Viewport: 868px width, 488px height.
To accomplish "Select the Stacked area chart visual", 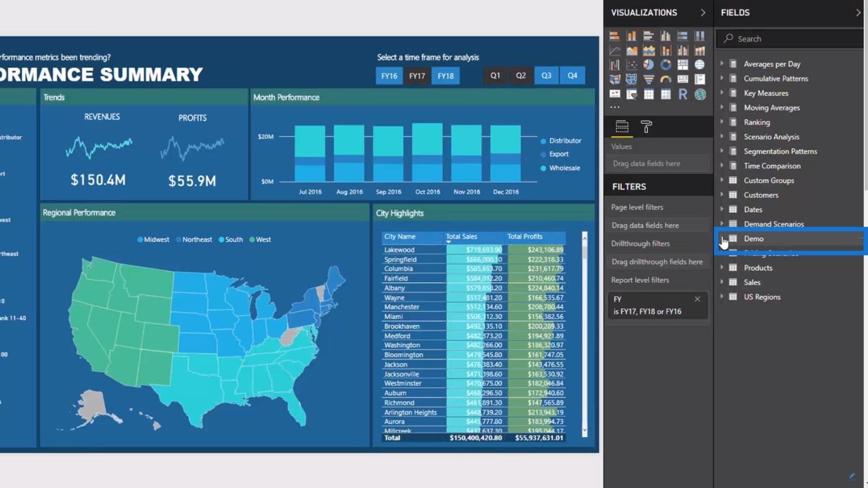I will (x=648, y=50).
